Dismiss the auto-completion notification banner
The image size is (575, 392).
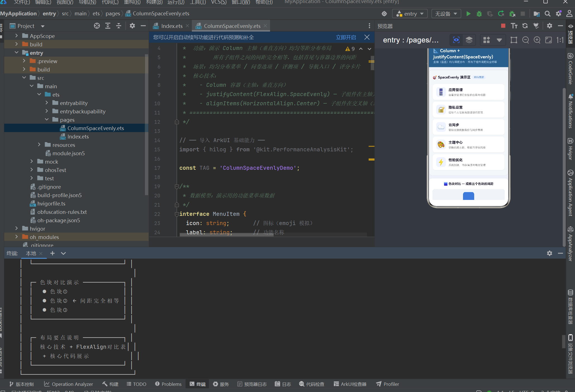[x=367, y=37]
